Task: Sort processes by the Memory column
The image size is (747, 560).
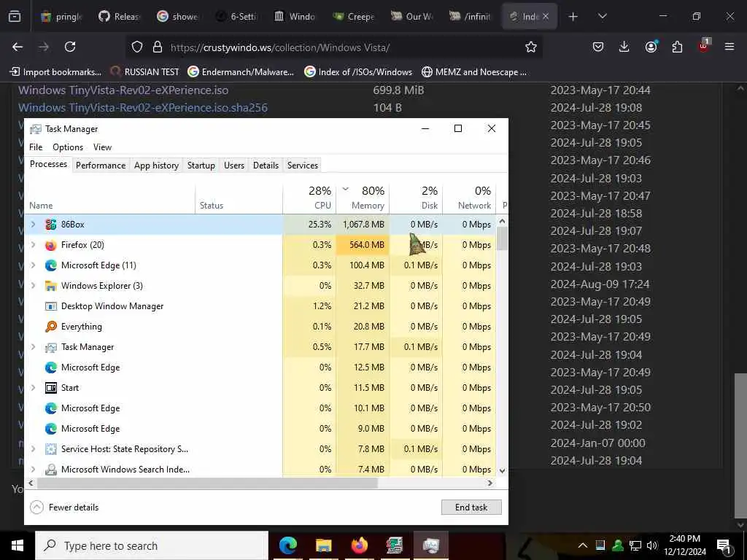Action: [x=363, y=198]
